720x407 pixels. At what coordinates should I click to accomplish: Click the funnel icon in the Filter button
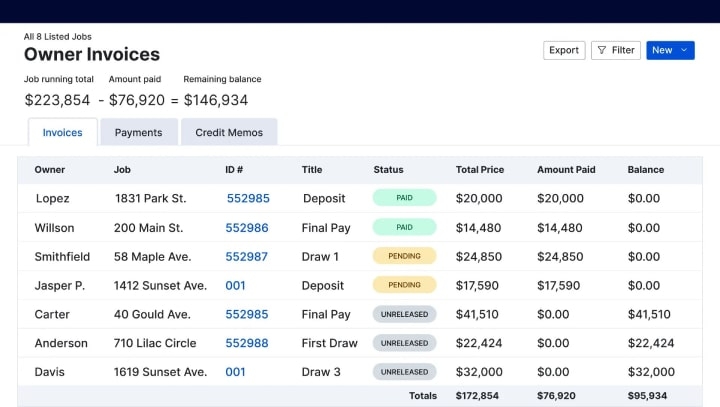click(x=602, y=50)
